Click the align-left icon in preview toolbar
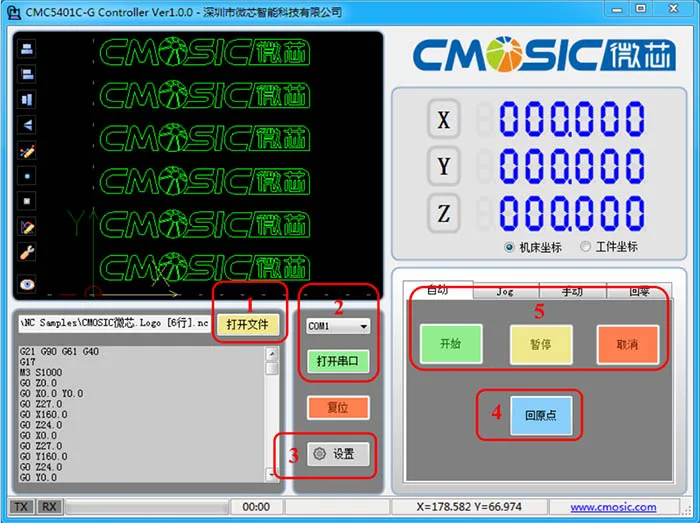Viewport: 700px width, 523px height. pos(27,74)
